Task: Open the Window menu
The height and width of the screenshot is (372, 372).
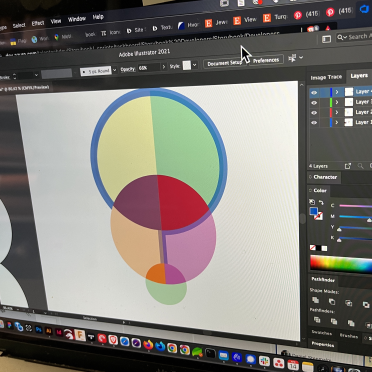Action: pos(77,19)
